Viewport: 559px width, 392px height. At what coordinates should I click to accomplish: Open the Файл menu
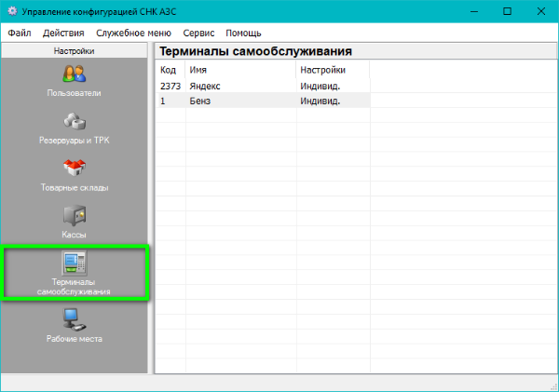20,33
